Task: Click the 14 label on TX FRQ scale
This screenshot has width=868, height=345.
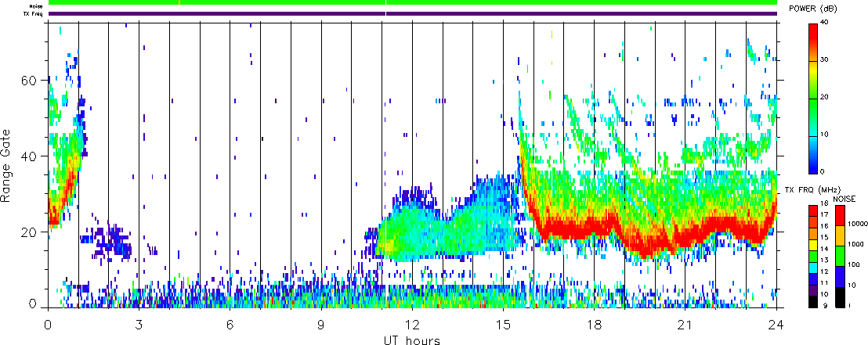Action: [x=824, y=249]
